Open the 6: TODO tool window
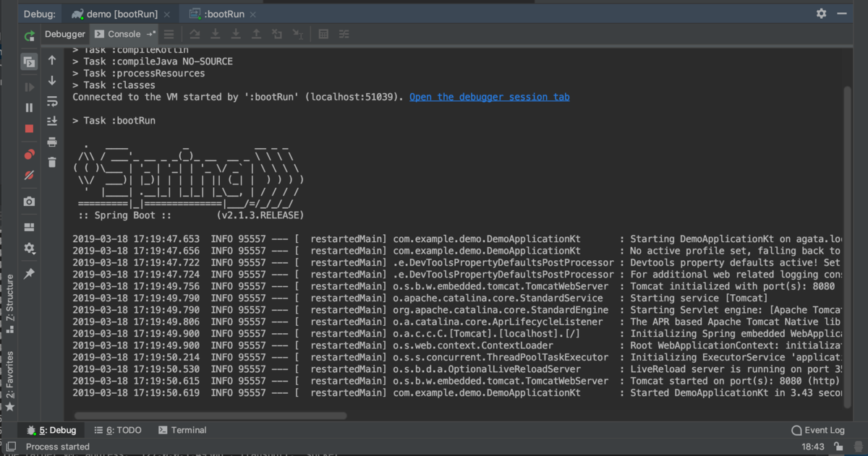 point(118,430)
